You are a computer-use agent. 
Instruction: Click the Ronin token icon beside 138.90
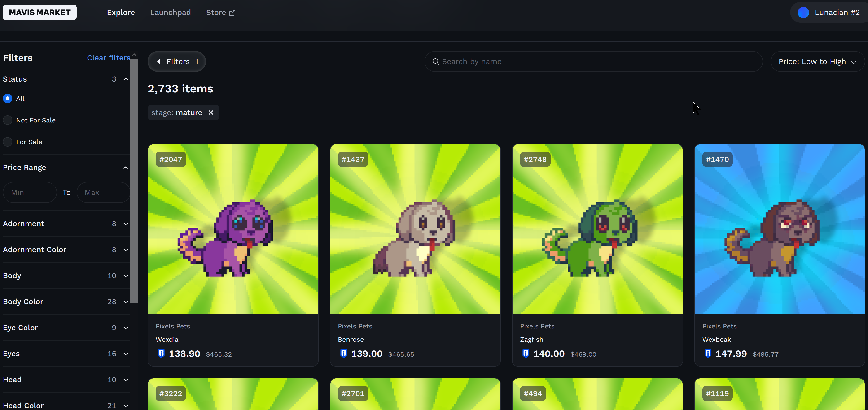click(161, 354)
